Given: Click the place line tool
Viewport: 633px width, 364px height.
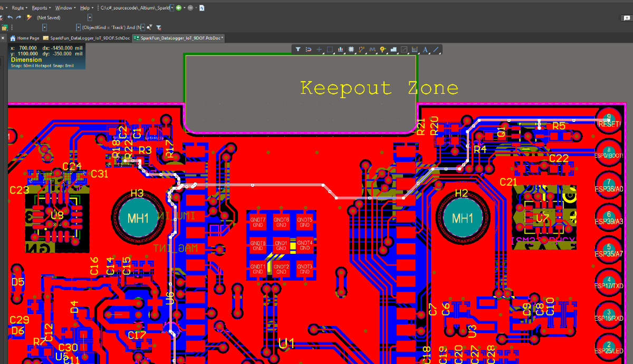Looking at the screenshot, I should click(x=436, y=50).
